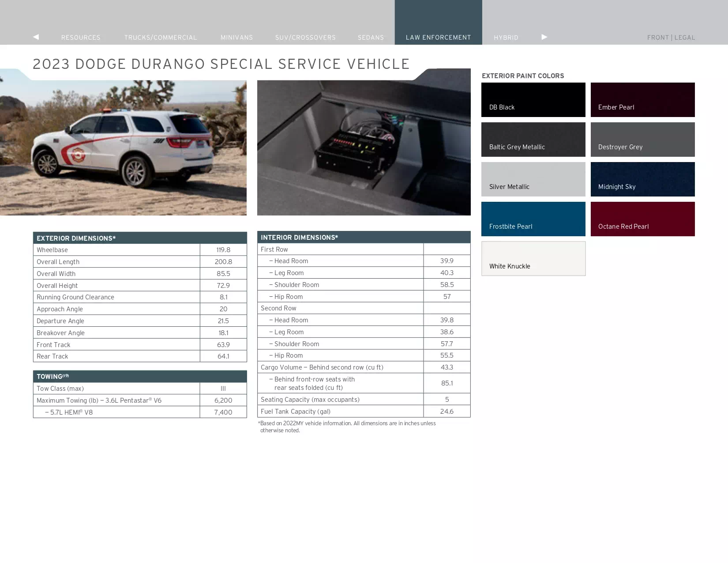Select the Sedans tab
The width and height of the screenshot is (728, 563).
pos(371,38)
